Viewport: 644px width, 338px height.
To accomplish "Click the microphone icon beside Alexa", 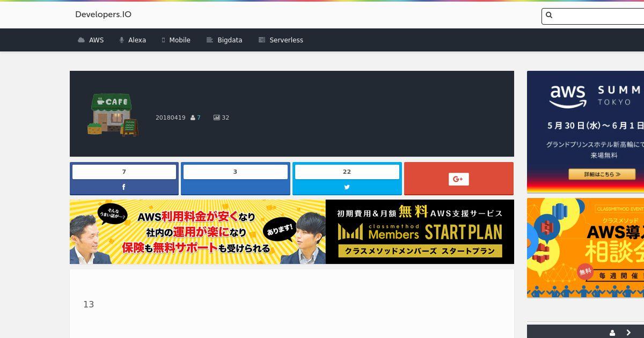I will tap(122, 40).
